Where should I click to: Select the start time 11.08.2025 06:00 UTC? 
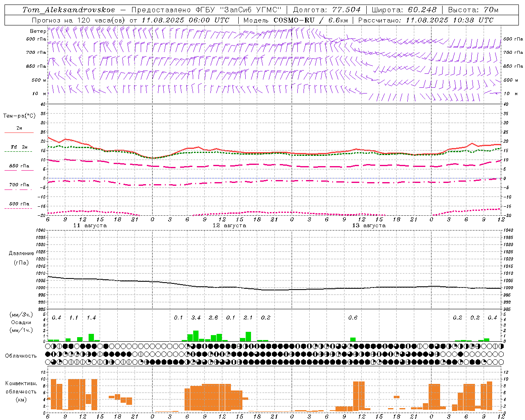click(185, 20)
